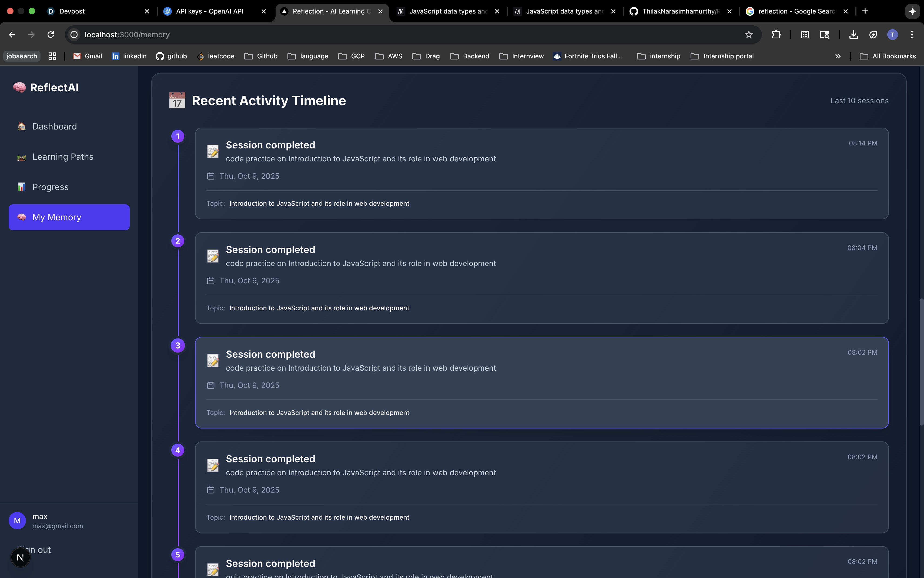Image resolution: width=924 pixels, height=578 pixels.
Task: Open the downloads icon in toolbar
Action: [853, 35]
